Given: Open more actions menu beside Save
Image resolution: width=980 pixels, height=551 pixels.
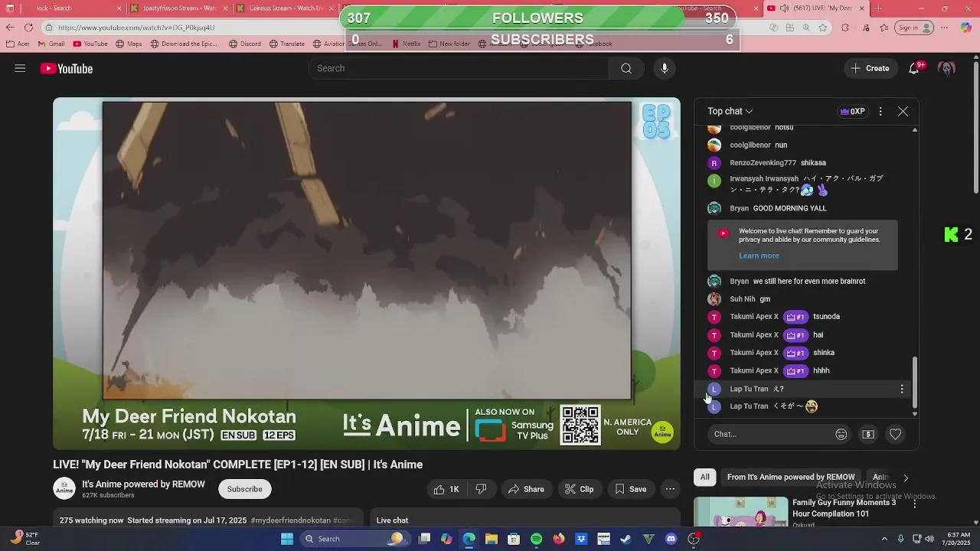Looking at the screenshot, I should click(670, 489).
